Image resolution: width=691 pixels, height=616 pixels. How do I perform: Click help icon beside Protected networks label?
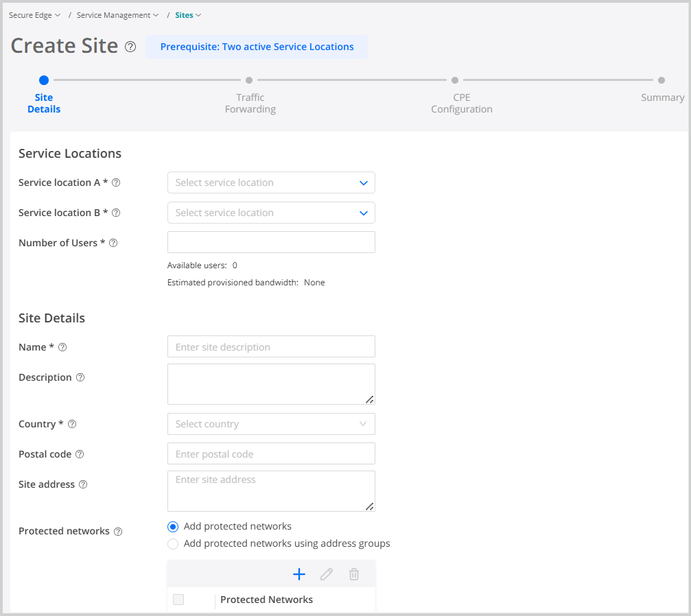118,531
